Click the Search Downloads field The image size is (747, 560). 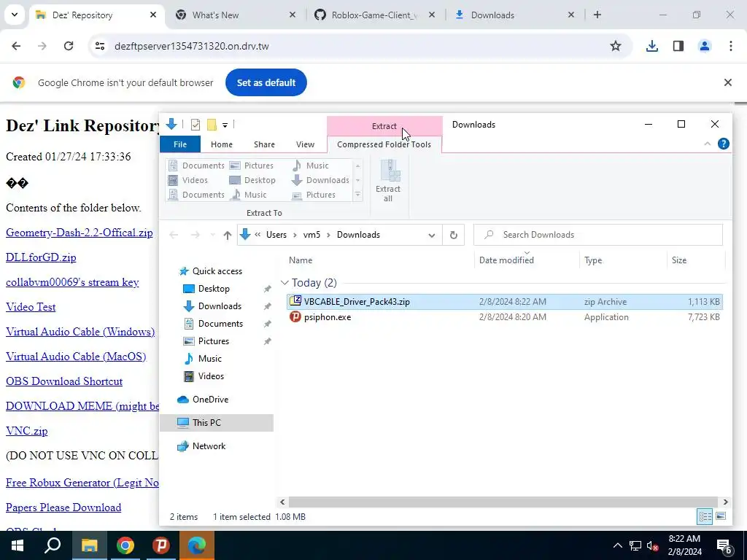(598, 235)
